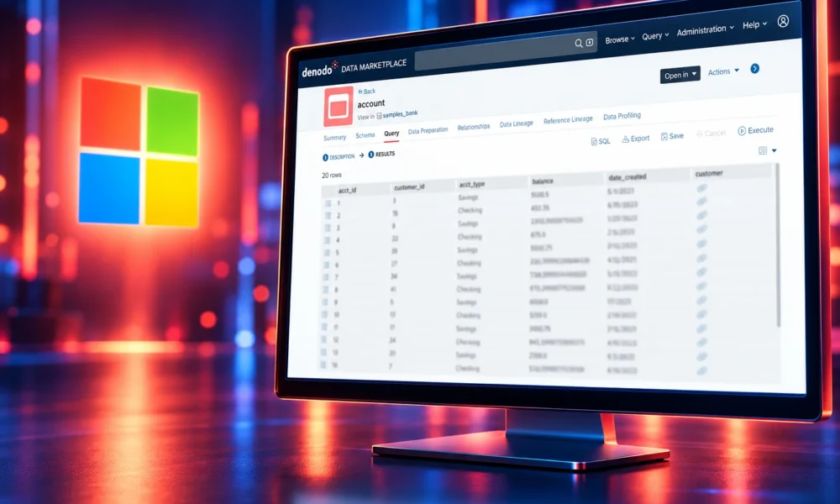Open the Data Lineage tab
Screen dimensions: 840x504
click(517, 123)
